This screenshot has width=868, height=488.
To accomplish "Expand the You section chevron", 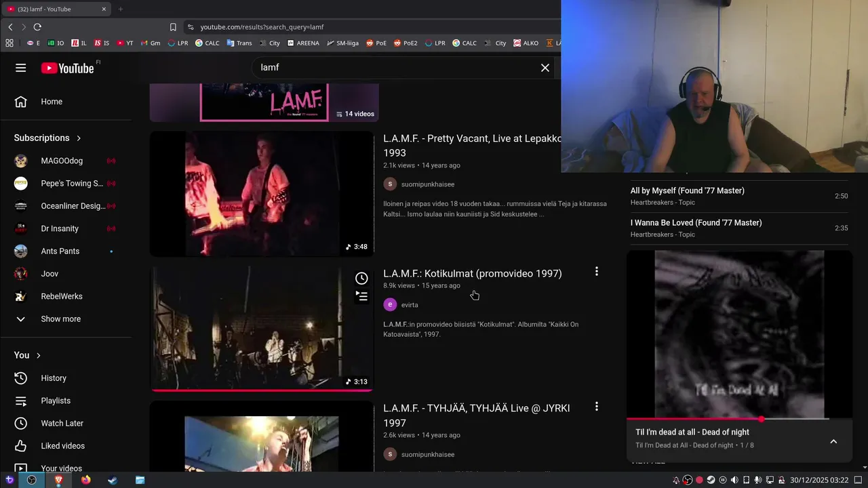I will click(39, 355).
